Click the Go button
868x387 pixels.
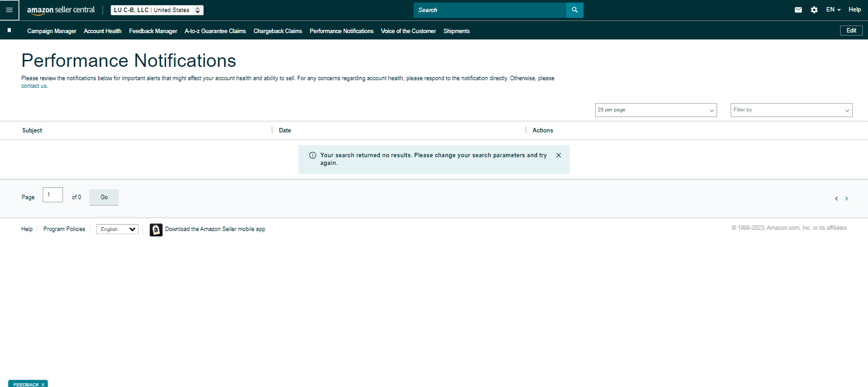pos(104,197)
